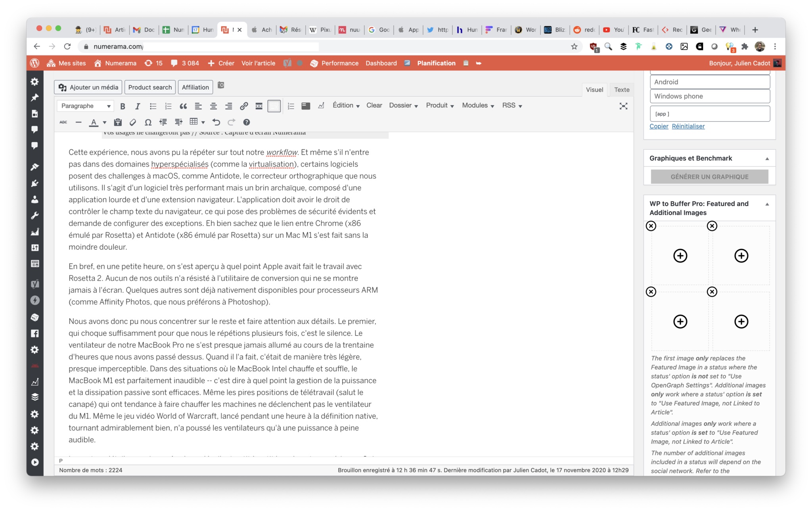Increase paragraph indent
812x511 pixels.
coord(178,122)
